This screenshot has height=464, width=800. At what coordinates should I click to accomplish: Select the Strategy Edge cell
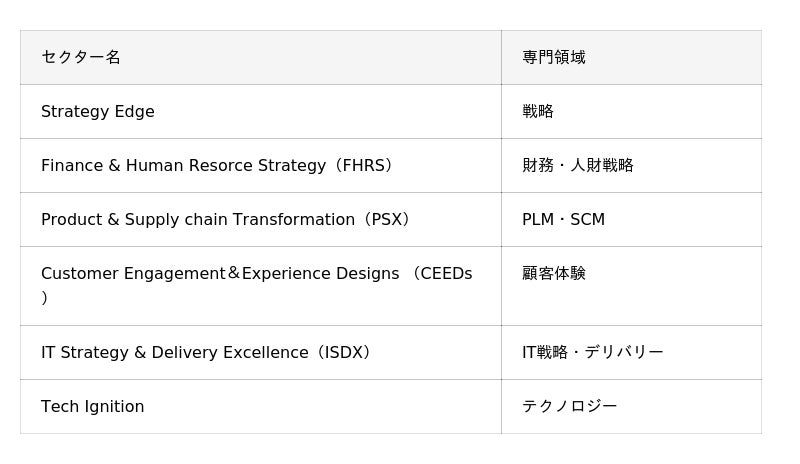pos(98,112)
